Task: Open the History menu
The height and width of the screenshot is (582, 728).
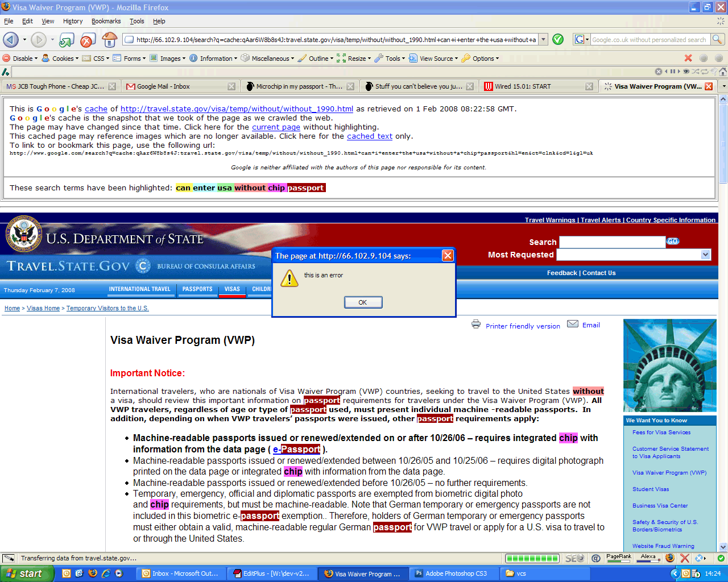Action: [x=73, y=21]
